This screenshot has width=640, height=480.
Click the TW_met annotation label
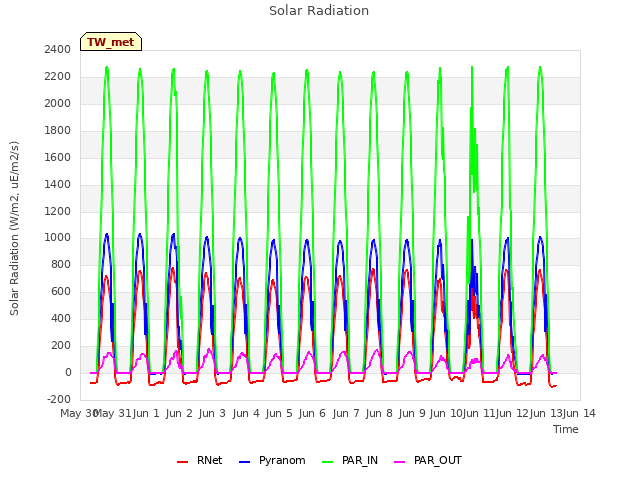111,42
